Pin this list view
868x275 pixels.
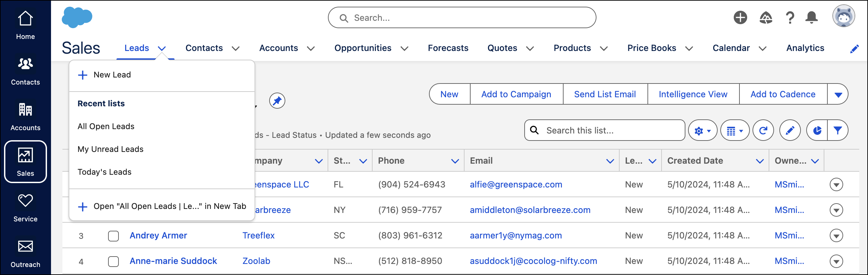pyautogui.click(x=277, y=101)
